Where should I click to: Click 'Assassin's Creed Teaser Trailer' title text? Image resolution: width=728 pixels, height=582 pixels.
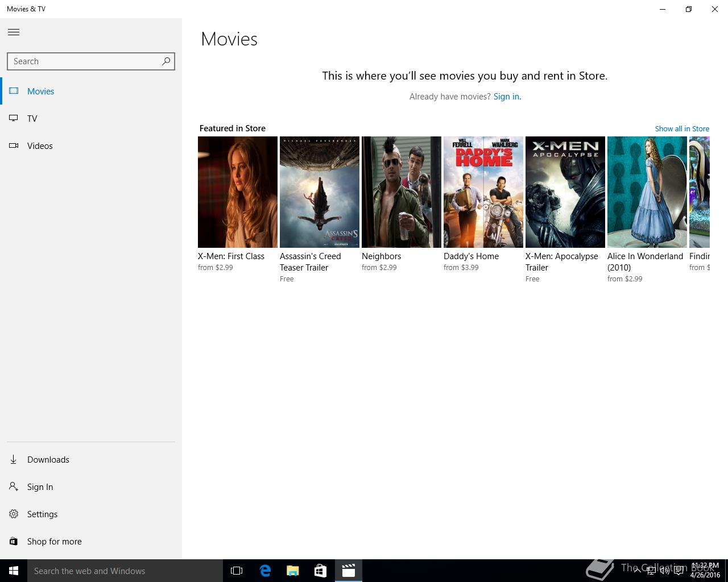311,262
